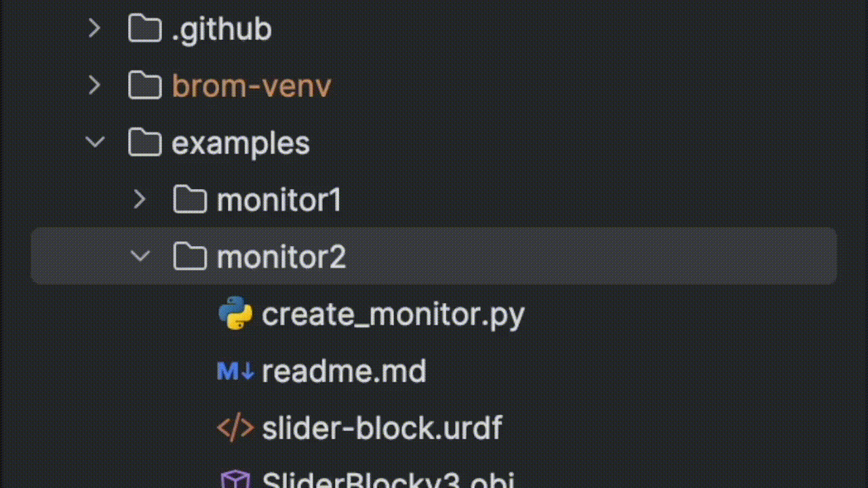Click the code icon next to slider-block.urdf
The height and width of the screenshot is (488, 868).
(x=235, y=428)
